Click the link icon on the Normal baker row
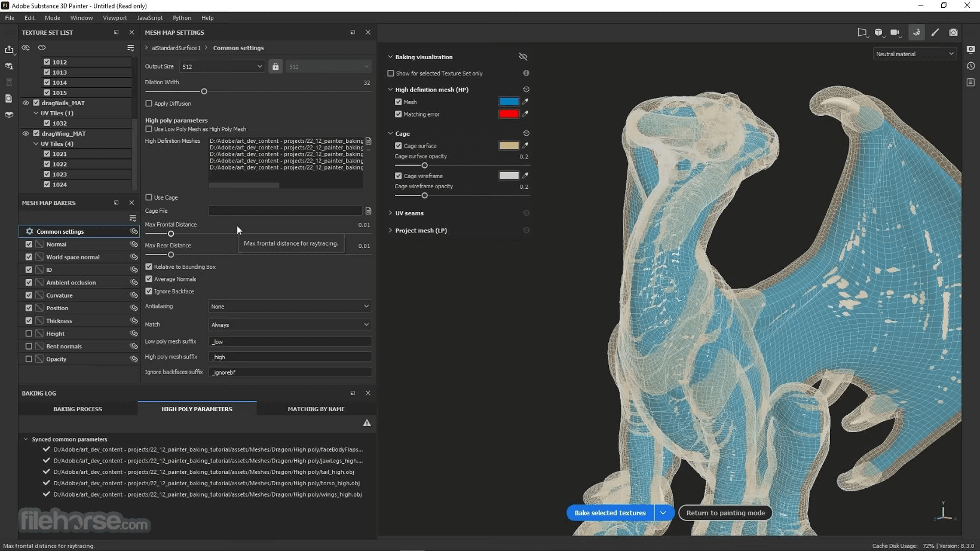 [134, 244]
